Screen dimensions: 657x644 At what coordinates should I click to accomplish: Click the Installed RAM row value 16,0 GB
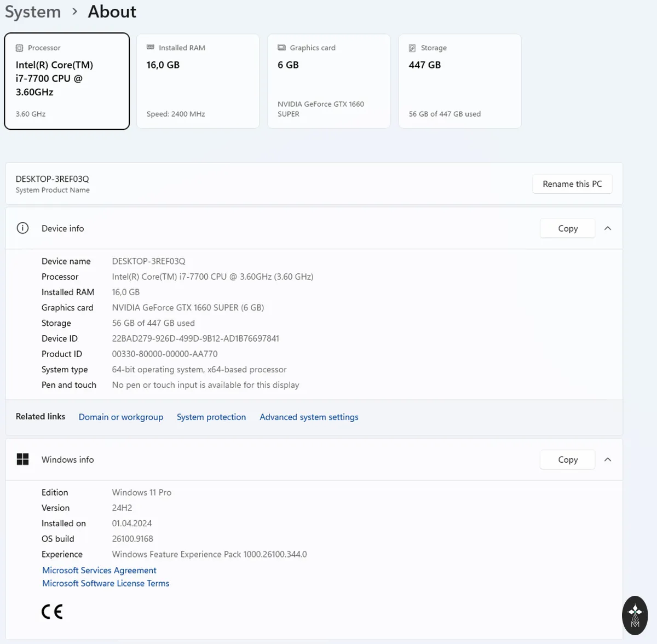[x=126, y=292]
